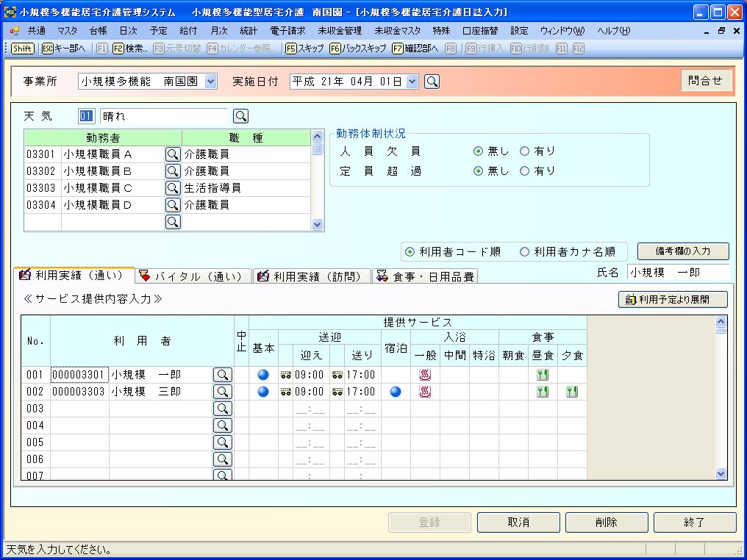Sort by 利用者カナ名順 option
Image resolution: width=747 pixels, height=560 pixels.
coord(525,252)
